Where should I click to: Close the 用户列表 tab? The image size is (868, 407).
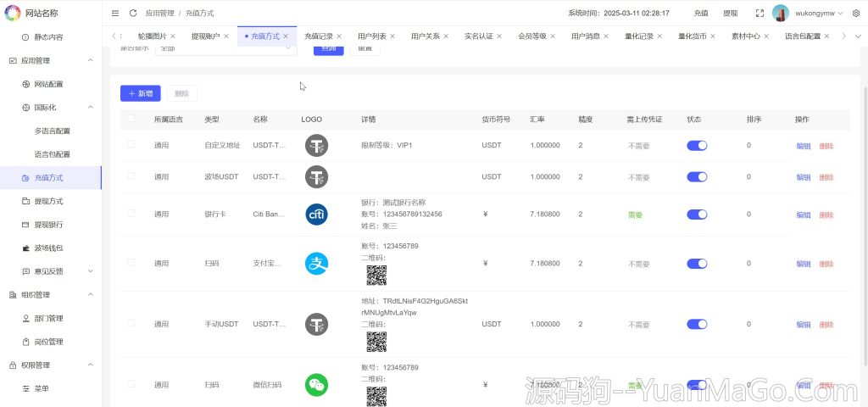392,36
